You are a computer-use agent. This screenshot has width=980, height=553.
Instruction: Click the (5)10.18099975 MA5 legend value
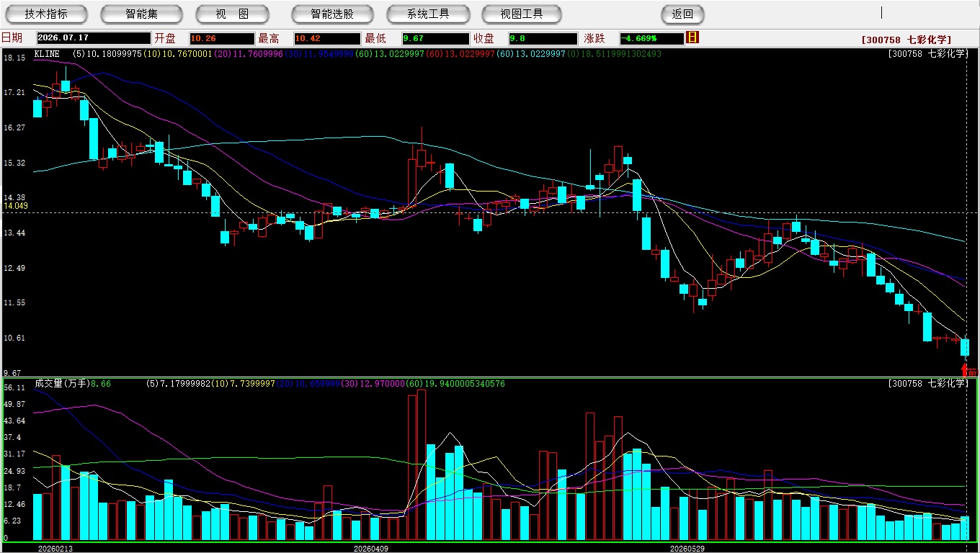coord(108,54)
